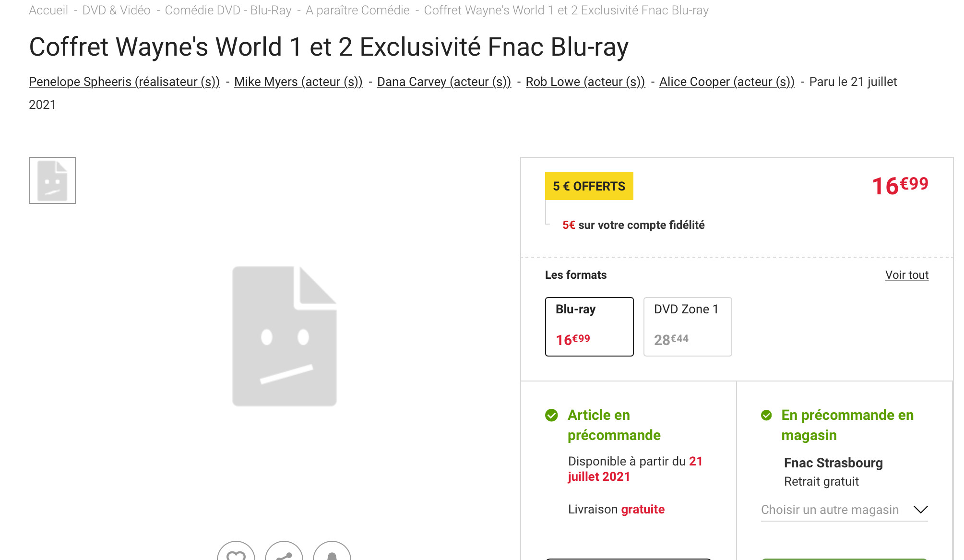Click the store dropdown chevron arrow

point(920,510)
